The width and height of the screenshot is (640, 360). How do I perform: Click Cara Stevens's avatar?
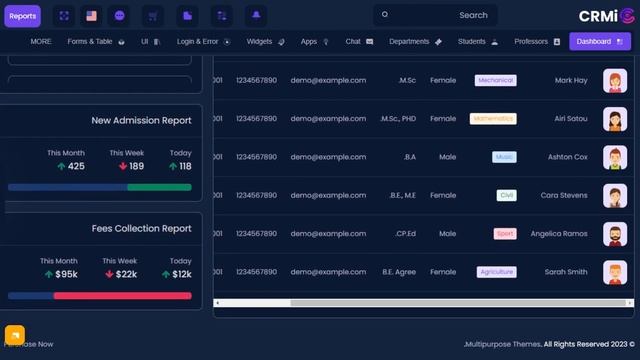pyautogui.click(x=615, y=196)
